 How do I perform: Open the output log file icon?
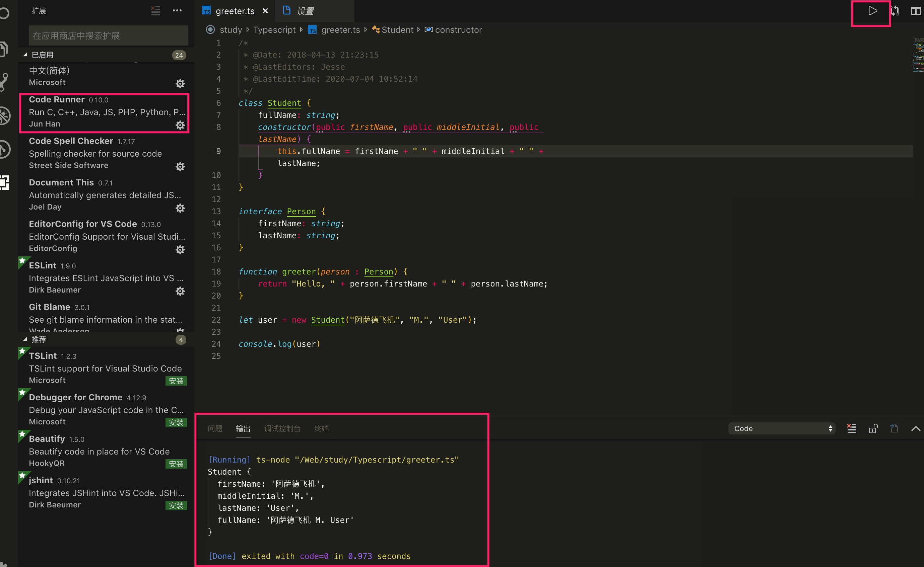point(894,428)
